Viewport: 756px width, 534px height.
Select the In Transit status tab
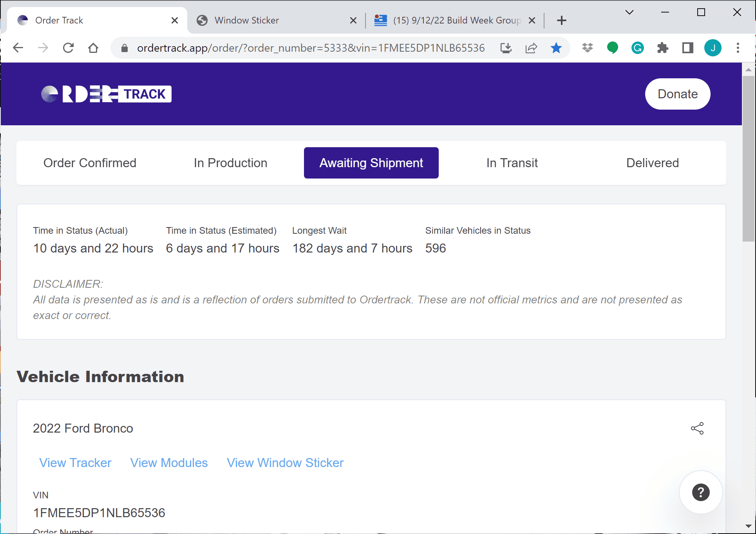click(512, 163)
